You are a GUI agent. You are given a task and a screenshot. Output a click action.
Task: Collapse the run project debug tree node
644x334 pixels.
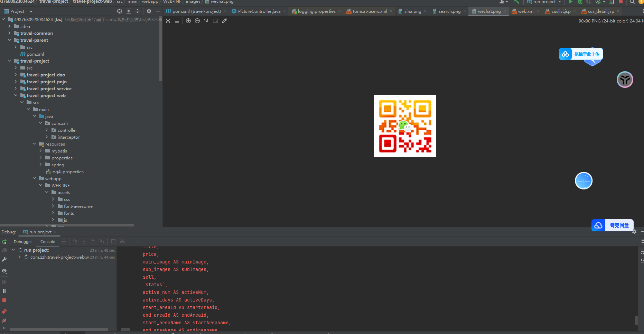[x=13, y=250]
